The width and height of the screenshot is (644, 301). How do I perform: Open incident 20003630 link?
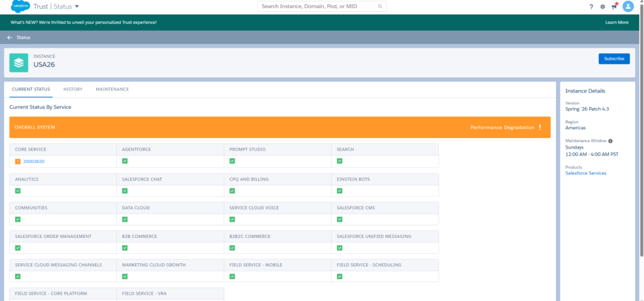click(34, 162)
